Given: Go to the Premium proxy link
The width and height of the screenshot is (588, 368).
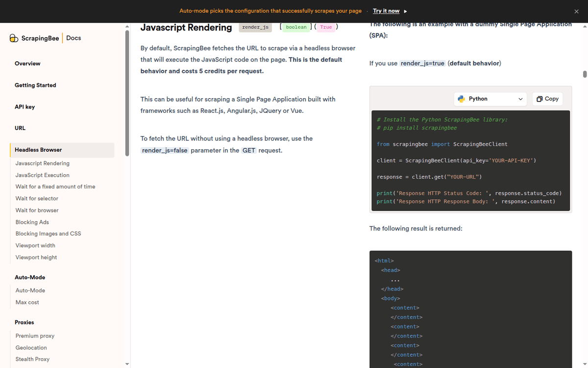Looking at the screenshot, I should (35, 336).
